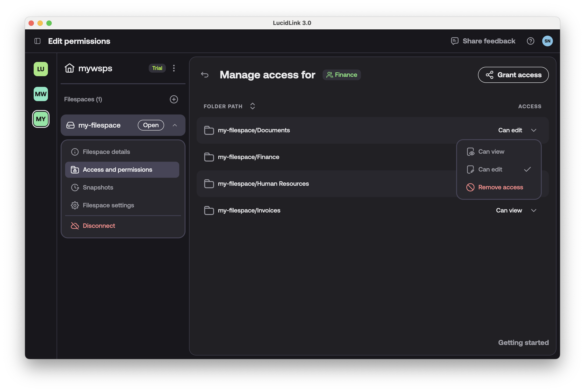585x392 pixels.
Task: Click the Grant access button
Action: pyautogui.click(x=513, y=75)
